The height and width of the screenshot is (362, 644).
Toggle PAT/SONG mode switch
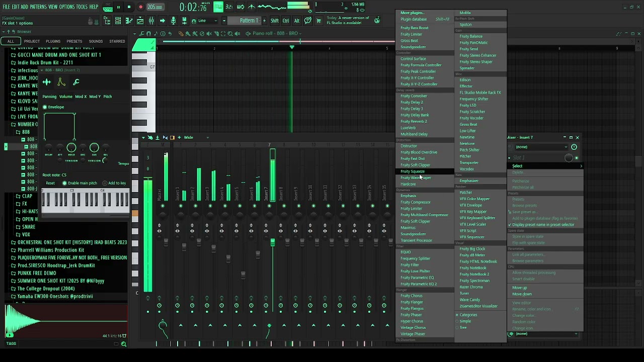(x=108, y=7)
